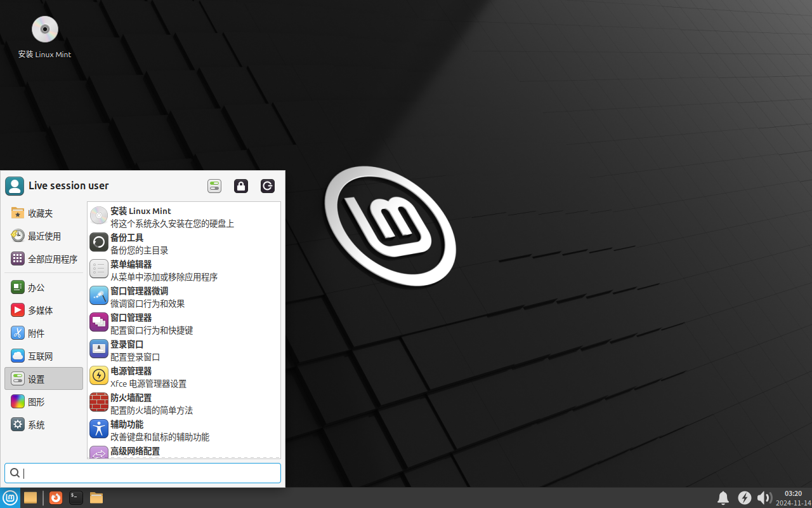Viewport: 812px width, 508px height.
Task: Select the 收藏夹 category
Action: 44,213
